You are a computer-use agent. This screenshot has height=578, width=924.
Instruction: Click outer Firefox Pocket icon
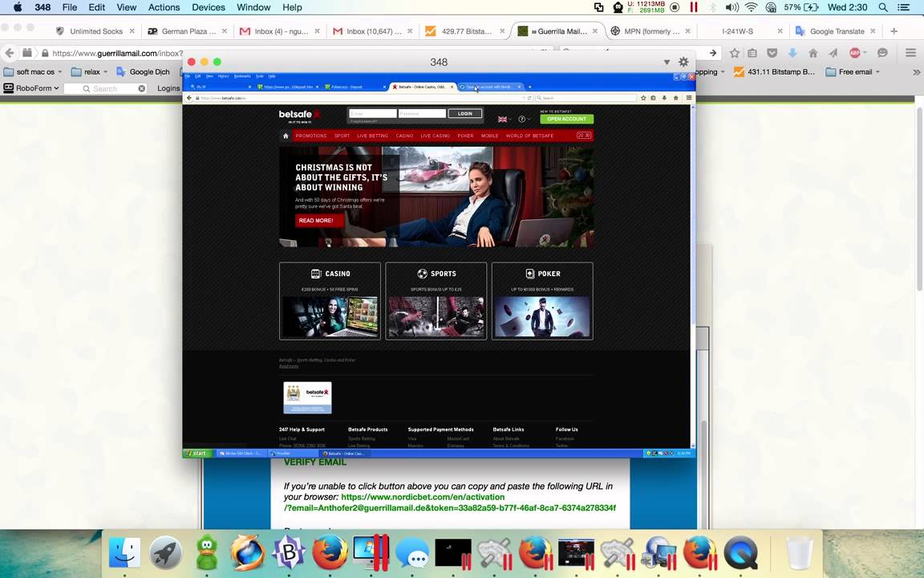772,53
